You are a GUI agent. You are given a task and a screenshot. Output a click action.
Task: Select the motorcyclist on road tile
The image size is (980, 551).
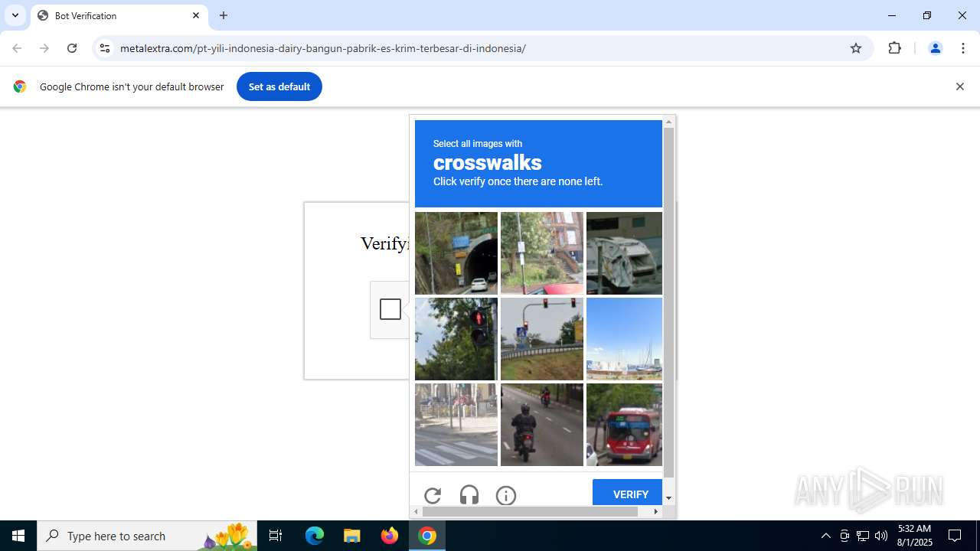[x=542, y=425]
